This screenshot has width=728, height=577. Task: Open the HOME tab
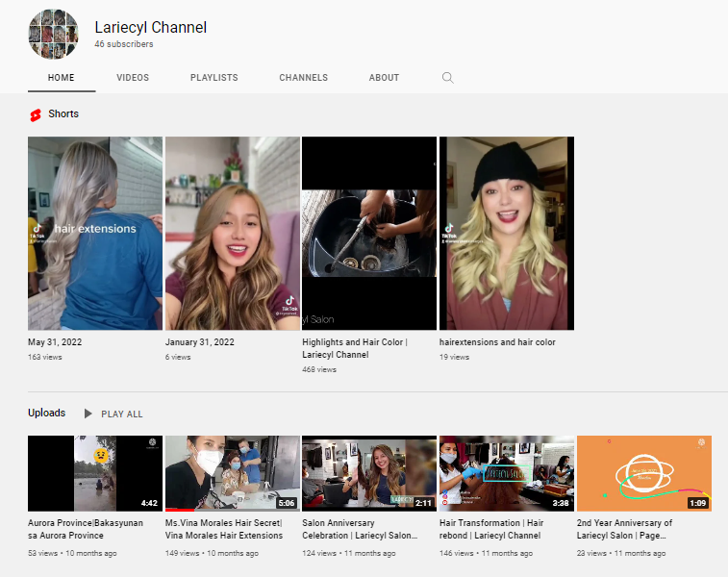[62, 78]
